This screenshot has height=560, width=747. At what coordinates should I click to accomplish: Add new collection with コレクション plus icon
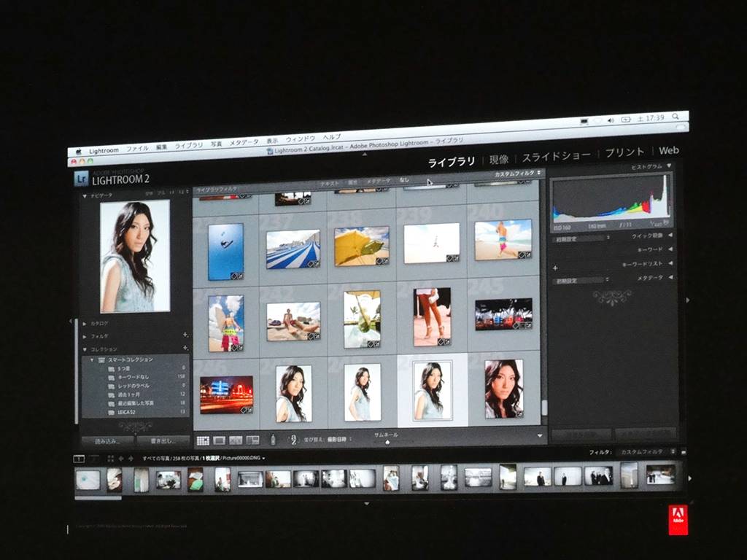pyautogui.click(x=185, y=348)
